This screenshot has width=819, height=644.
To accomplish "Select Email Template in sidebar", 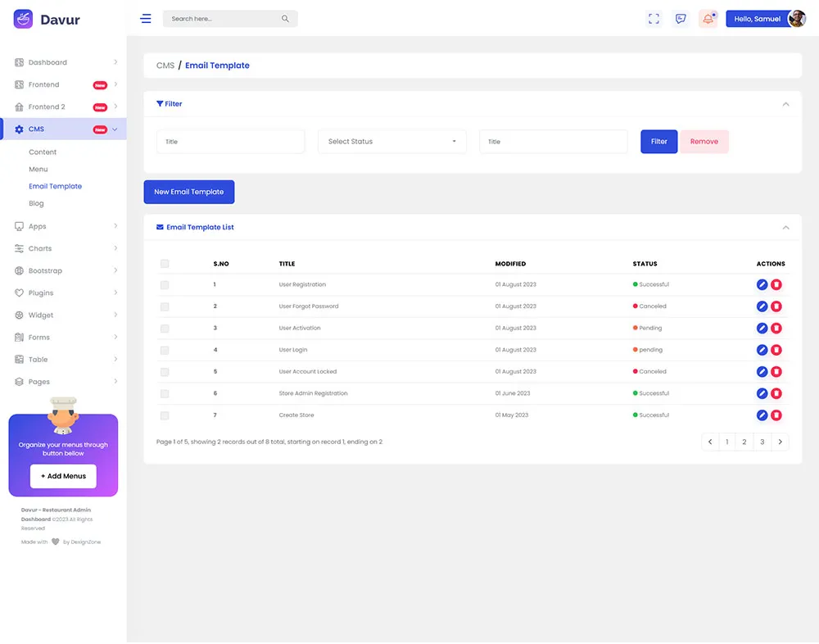I will pos(56,186).
